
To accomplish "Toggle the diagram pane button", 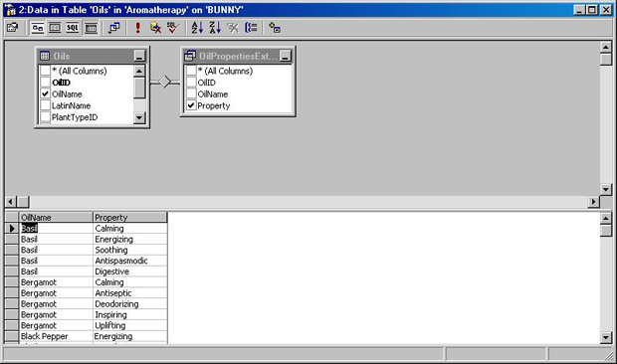I will click(x=38, y=28).
